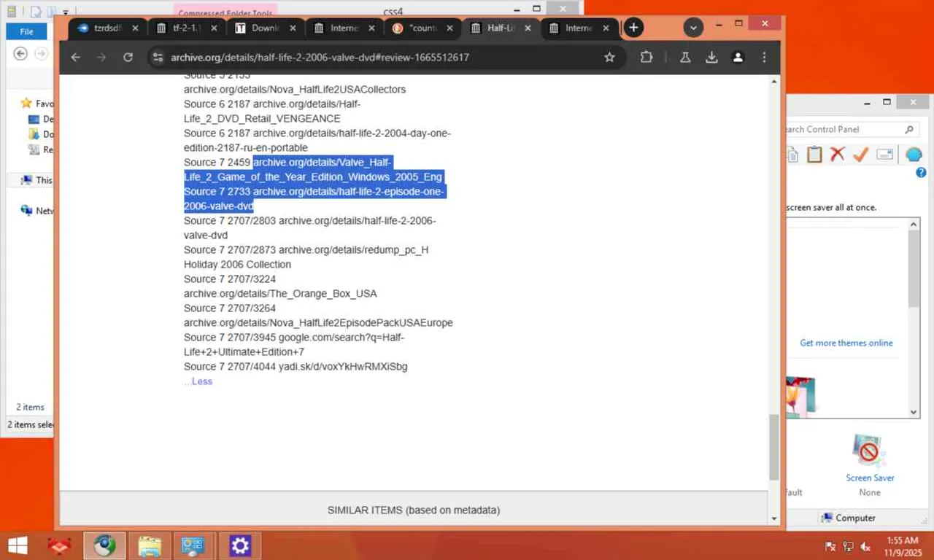Click the Action Center flag tray icon
The width and height of the screenshot is (934, 560).
tap(830, 546)
